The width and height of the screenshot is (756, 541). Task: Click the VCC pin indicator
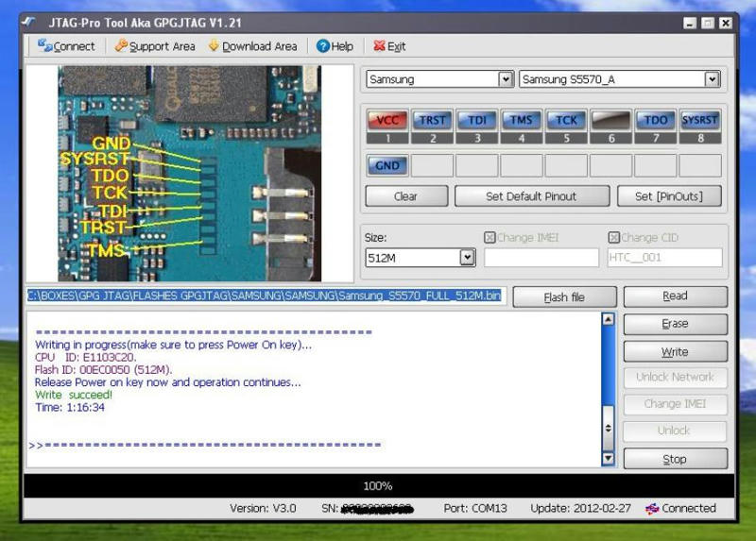[x=387, y=120]
